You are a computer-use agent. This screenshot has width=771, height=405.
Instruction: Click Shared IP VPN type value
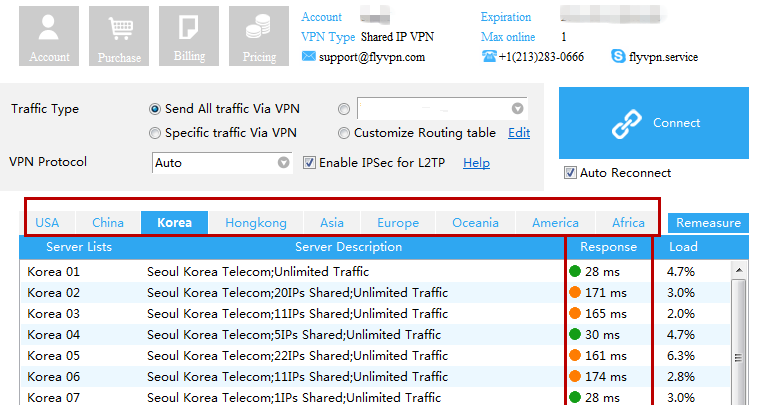click(x=397, y=37)
